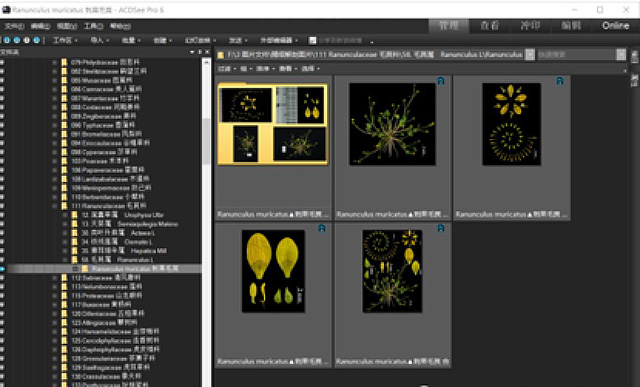
Task: Open the folders panel options dropdown arrow
Action: click(x=192, y=52)
